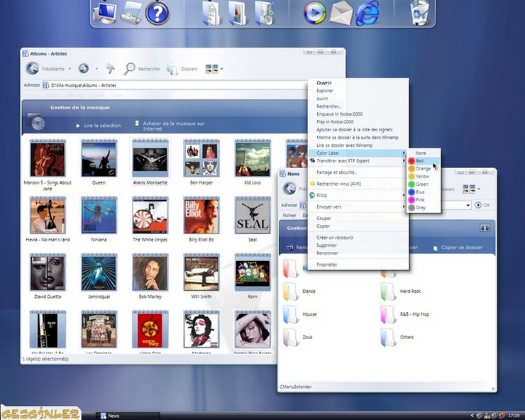The width and height of the screenshot is (525, 420).
Task: Open the music folder dock icon
Action: [x=265, y=13]
